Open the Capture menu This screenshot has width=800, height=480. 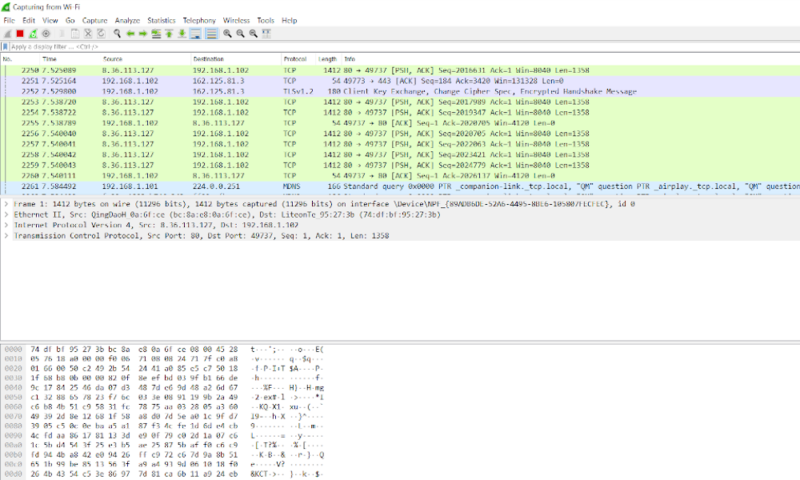[x=95, y=20]
